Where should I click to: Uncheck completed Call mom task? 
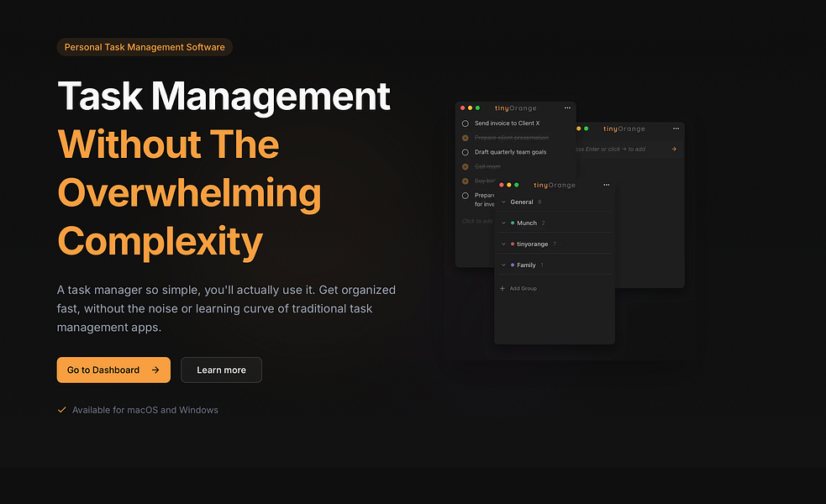(466, 166)
